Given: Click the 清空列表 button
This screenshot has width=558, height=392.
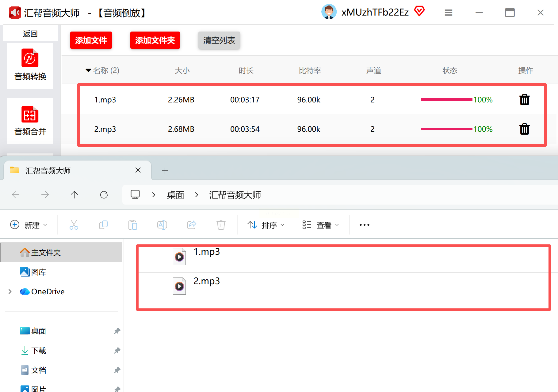Looking at the screenshot, I should [219, 40].
